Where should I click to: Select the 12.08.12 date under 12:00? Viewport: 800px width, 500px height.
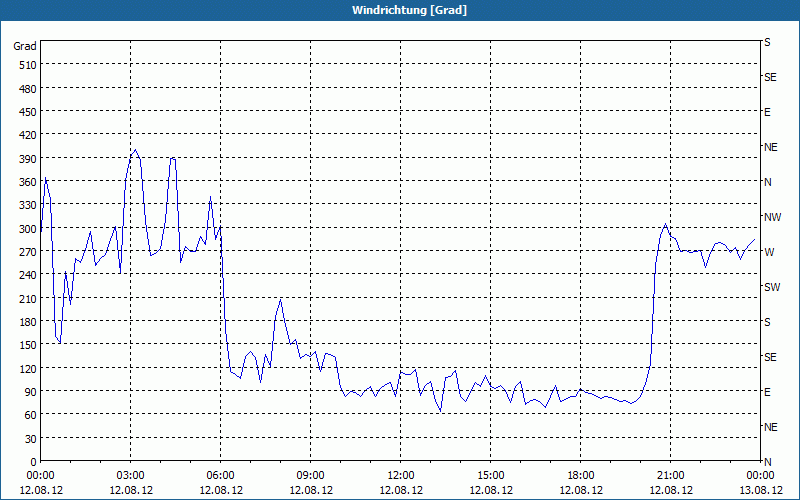tap(401, 490)
